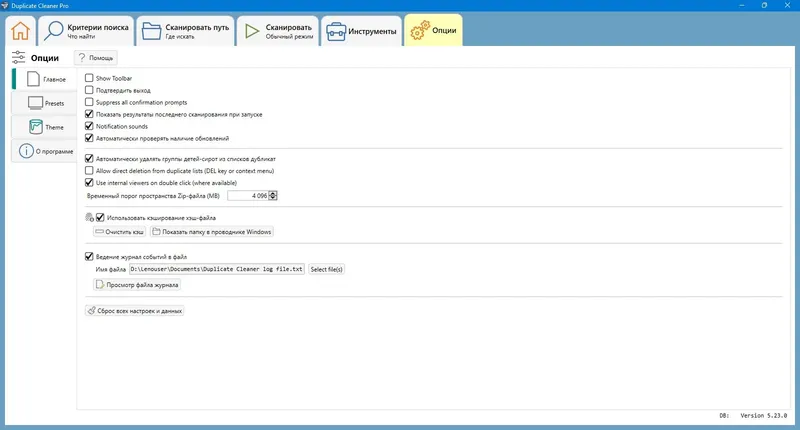The image size is (800, 430).
Task: Open the Presets options section
Action: point(45,103)
